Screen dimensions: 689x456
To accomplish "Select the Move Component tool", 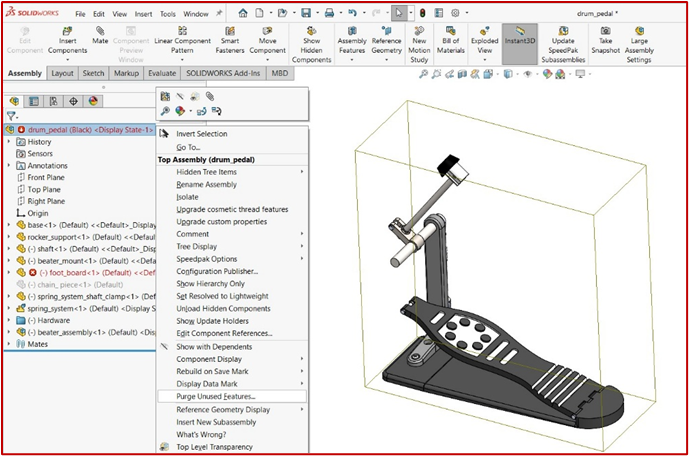I will click(x=267, y=40).
